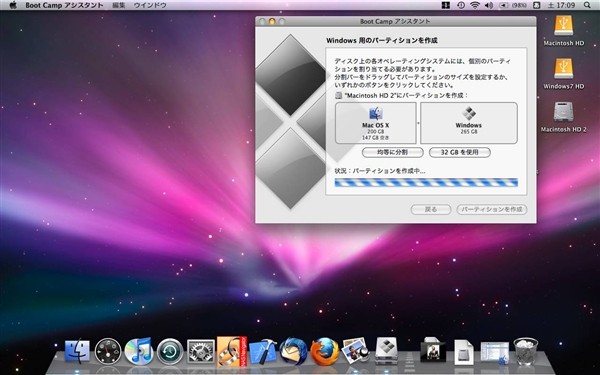
Task: Open the Japanese input method menu
Action: pyautogui.click(x=536, y=5)
